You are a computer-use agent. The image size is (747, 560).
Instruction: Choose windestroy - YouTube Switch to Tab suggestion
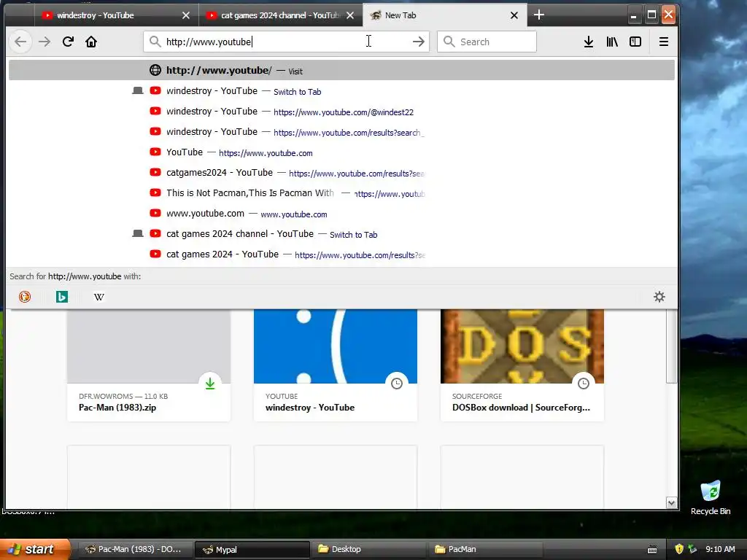click(x=341, y=91)
